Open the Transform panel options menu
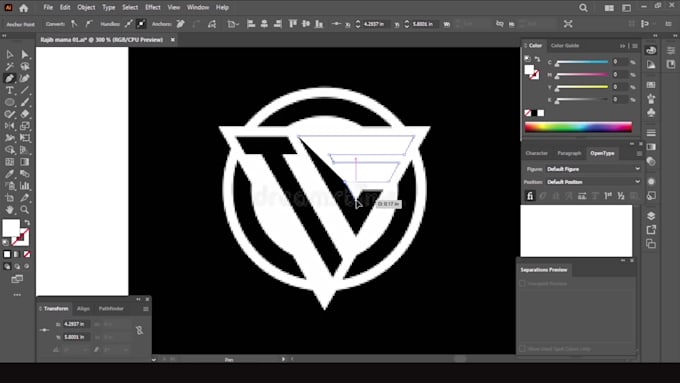 pyautogui.click(x=146, y=309)
